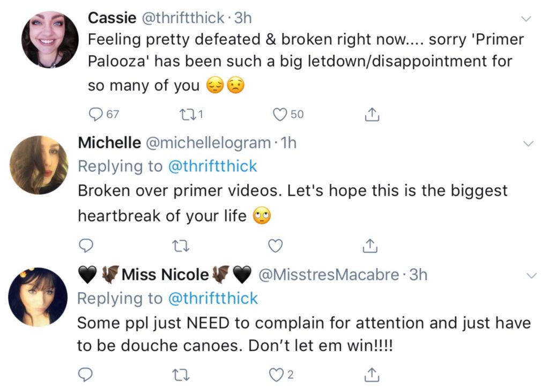This screenshot has height=392, width=549.
Task: Open Michelle's profile avatar
Action: point(39,165)
